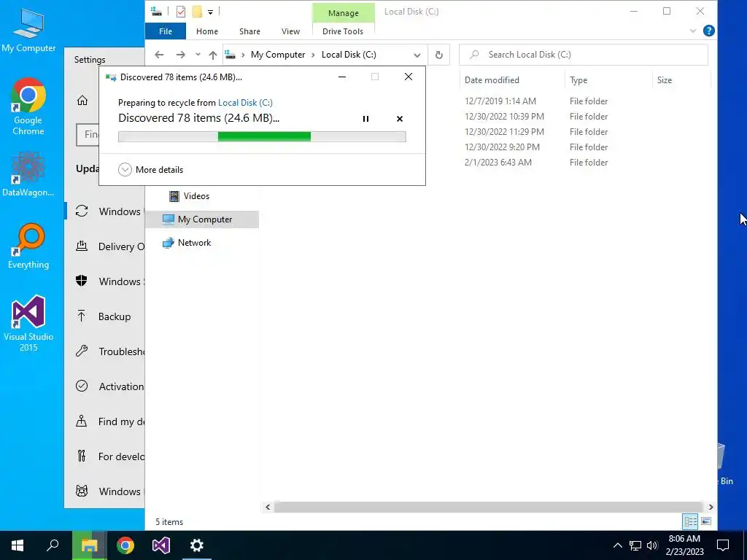Click the Manage contextual tab header
Image resolution: width=747 pixels, height=560 pixels.
tap(344, 13)
